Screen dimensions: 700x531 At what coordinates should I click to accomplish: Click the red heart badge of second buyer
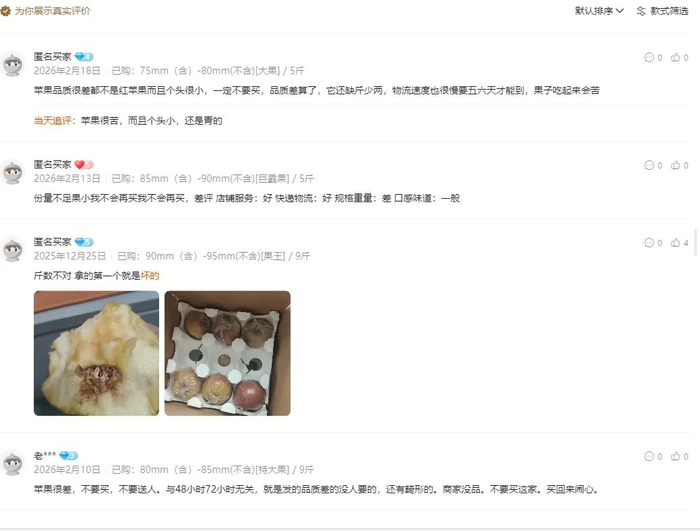(x=83, y=165)
